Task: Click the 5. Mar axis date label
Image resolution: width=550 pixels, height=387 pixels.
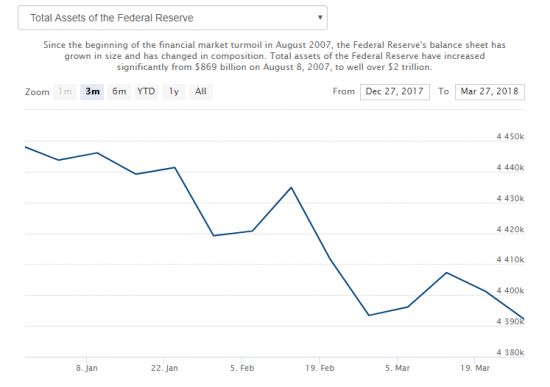Action: (x=397, y=368)
